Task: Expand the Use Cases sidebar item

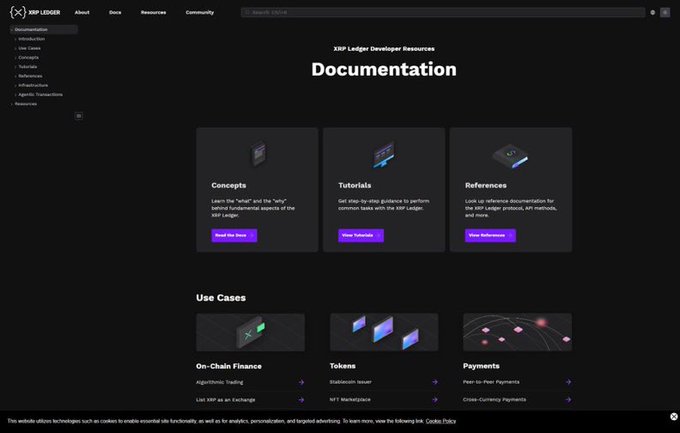Action: tap(29, 48)
